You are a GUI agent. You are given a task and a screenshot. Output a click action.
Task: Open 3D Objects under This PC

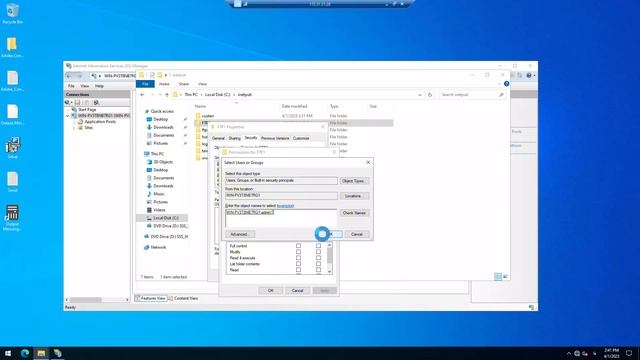(x=163, y=162)
